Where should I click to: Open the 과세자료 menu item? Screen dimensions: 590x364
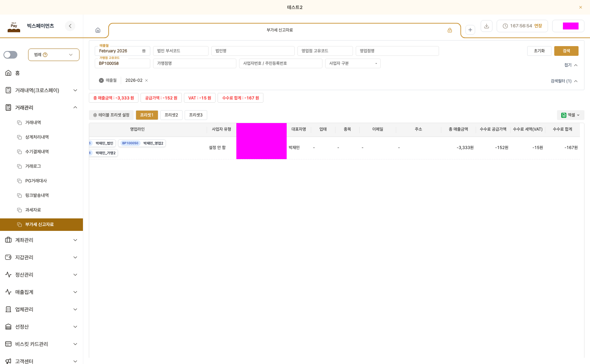(33, 210)
